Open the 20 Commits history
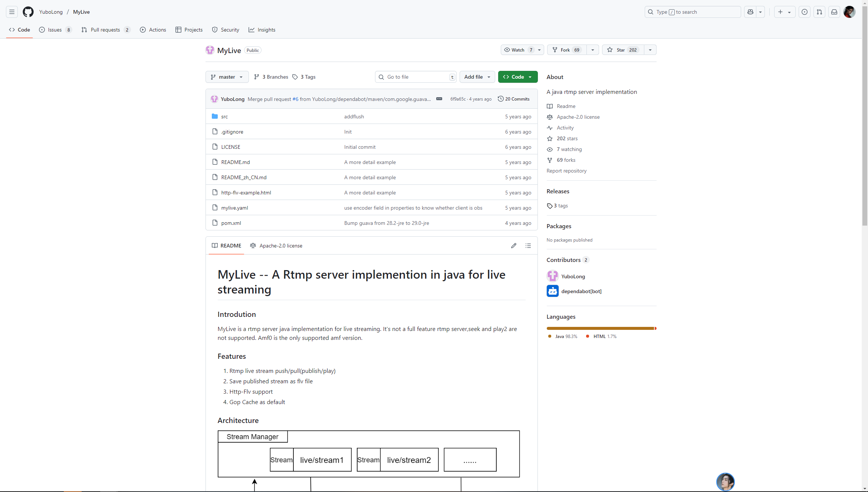Screen dimensions: 868x492 pos(514,99)
